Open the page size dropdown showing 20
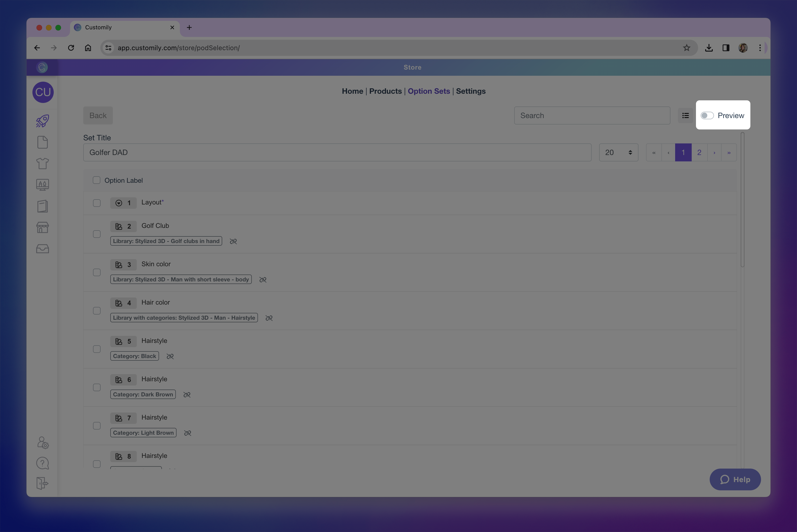 [618, 152]
